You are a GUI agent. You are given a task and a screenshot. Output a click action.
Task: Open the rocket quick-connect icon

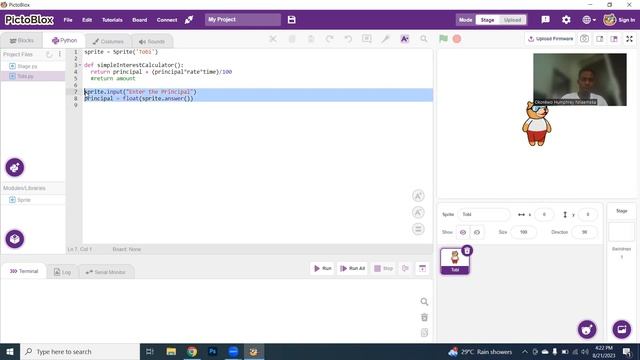click(189, 20)
